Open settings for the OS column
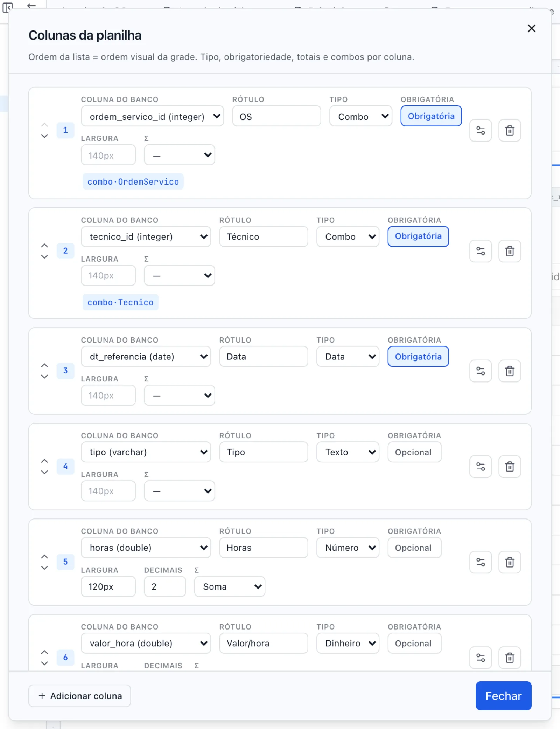The width and height of the screenshot is (560, 729). click(481, 130)
